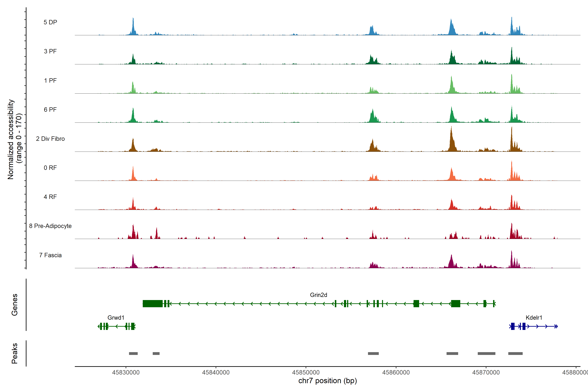This screenshot has height=392, width=588.
Task: Click the Grwd1 gene label
Action: (x=116, y=318)
